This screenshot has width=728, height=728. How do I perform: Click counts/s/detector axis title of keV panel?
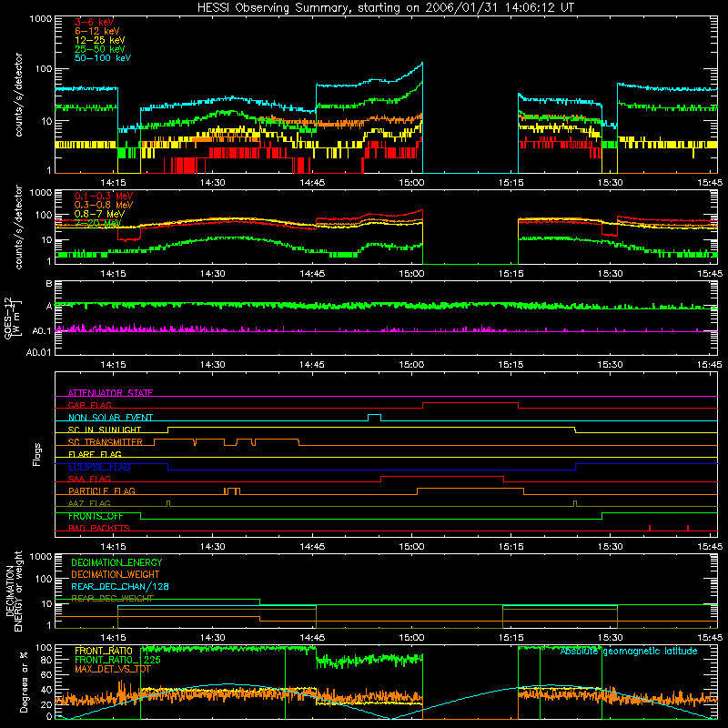pyautogui.click(x=18, y=95)
